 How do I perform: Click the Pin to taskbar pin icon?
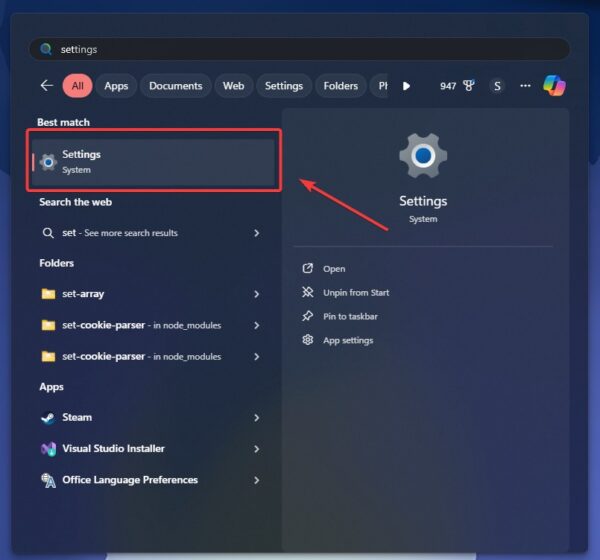tap(308, 316)
